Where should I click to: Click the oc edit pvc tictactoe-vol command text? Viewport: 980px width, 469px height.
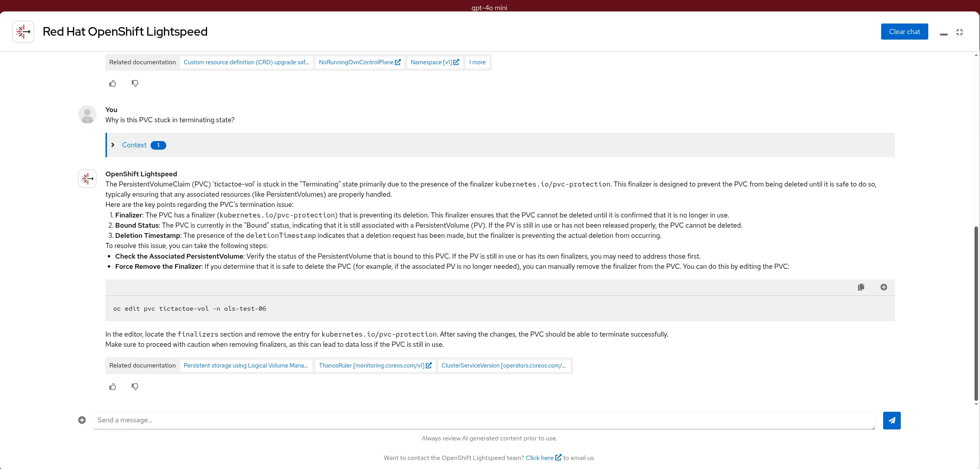[190, 309]
